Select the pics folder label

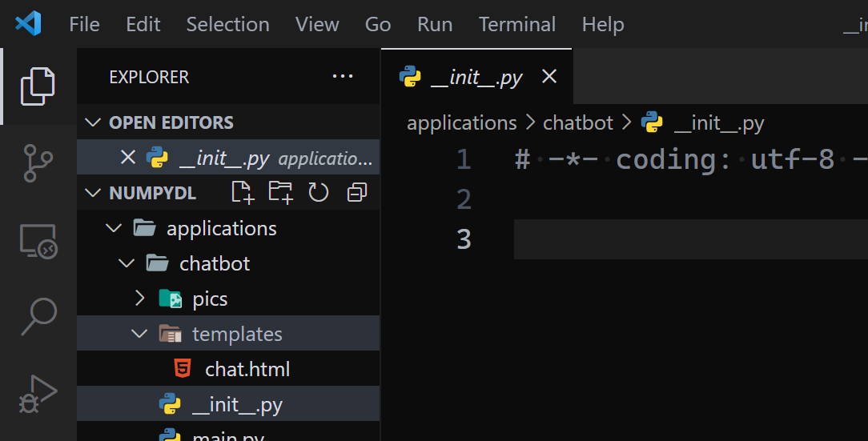tap(210, 299)
